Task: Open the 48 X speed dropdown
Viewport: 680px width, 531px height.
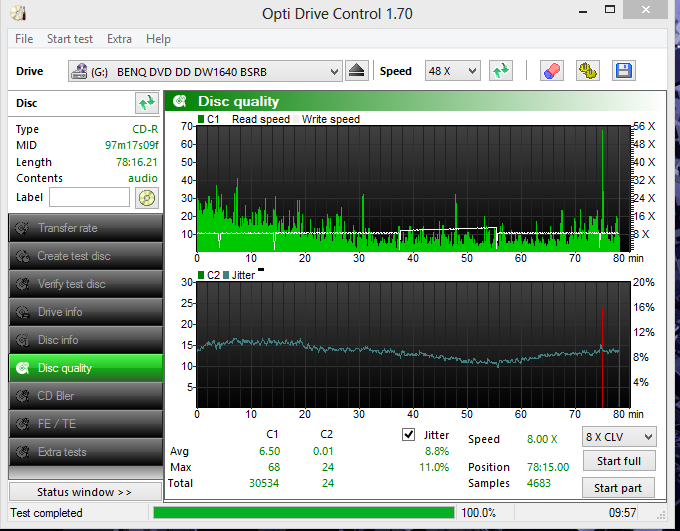Action: click(453, 71)
